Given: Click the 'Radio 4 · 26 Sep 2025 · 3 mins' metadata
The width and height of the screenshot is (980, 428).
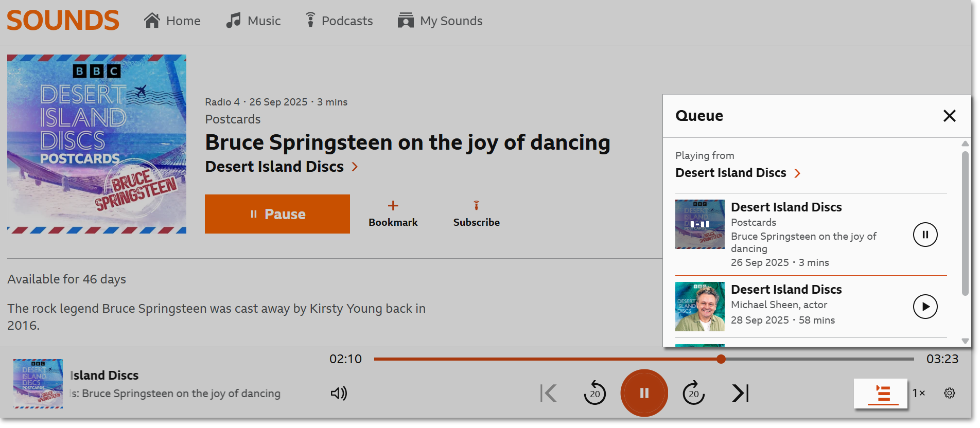Looking at the screenshot, I should tap(276, 102).
